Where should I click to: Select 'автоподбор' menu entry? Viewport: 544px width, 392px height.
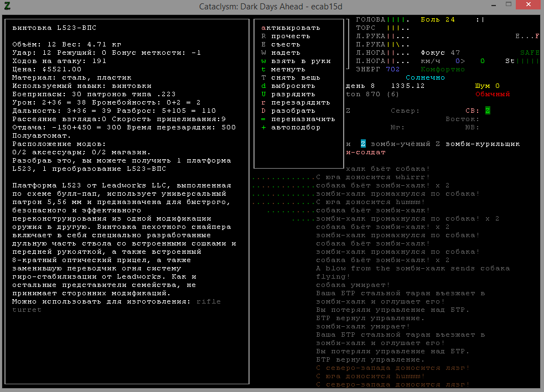click(291, 128)
